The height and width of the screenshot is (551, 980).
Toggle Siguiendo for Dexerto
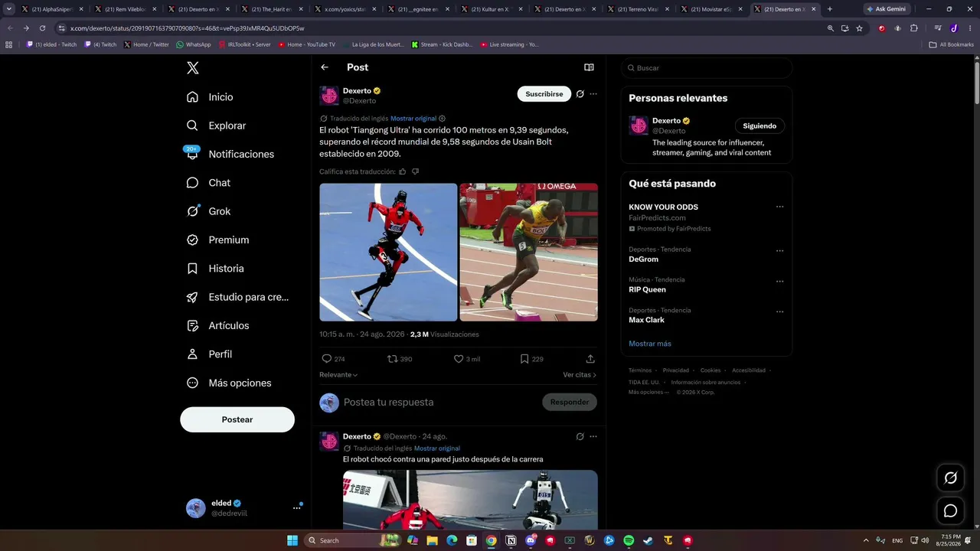(759, 126)
